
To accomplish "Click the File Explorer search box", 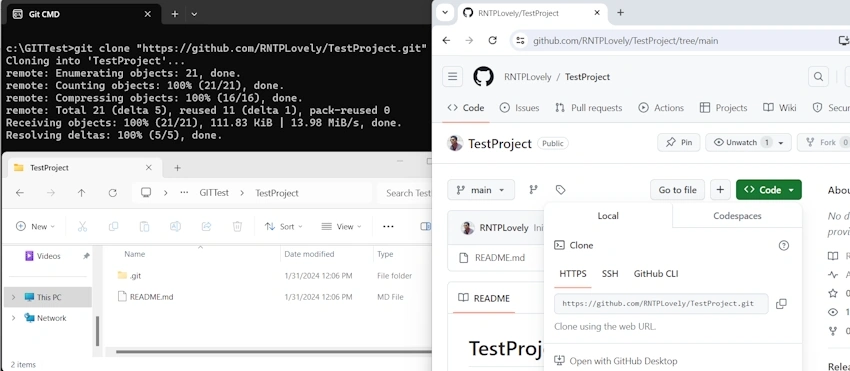I will (406, 193).
